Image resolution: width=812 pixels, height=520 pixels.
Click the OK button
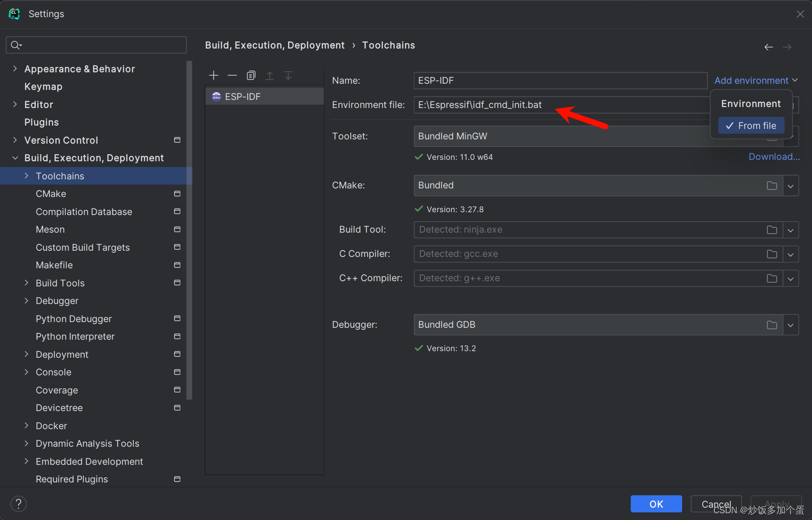point(656,504)
